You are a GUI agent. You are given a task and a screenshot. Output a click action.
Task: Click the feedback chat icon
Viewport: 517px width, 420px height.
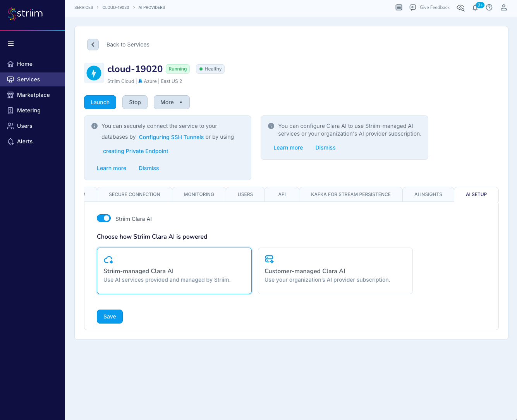point(413,7)
